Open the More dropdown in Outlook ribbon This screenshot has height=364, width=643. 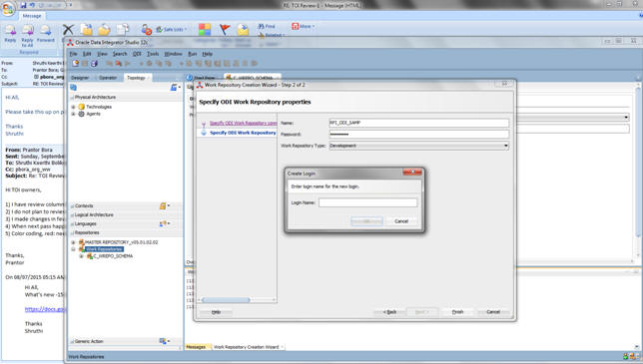coord(304,26)
